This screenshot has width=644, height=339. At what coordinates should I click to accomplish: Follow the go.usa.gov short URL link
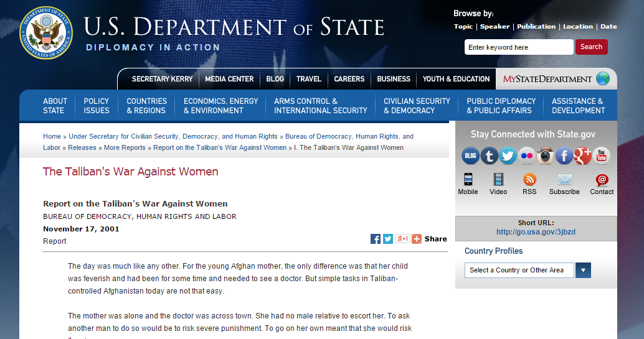(x=536, y=232)
